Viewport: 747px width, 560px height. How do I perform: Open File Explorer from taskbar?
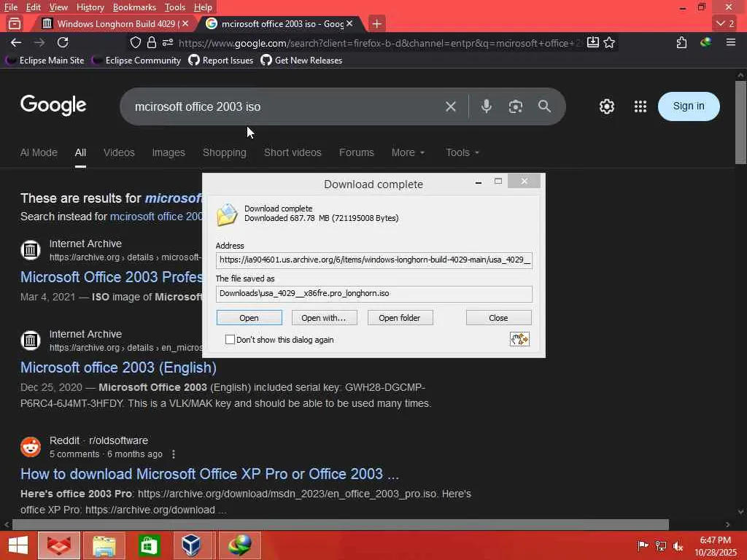click(x=104, y=545)
